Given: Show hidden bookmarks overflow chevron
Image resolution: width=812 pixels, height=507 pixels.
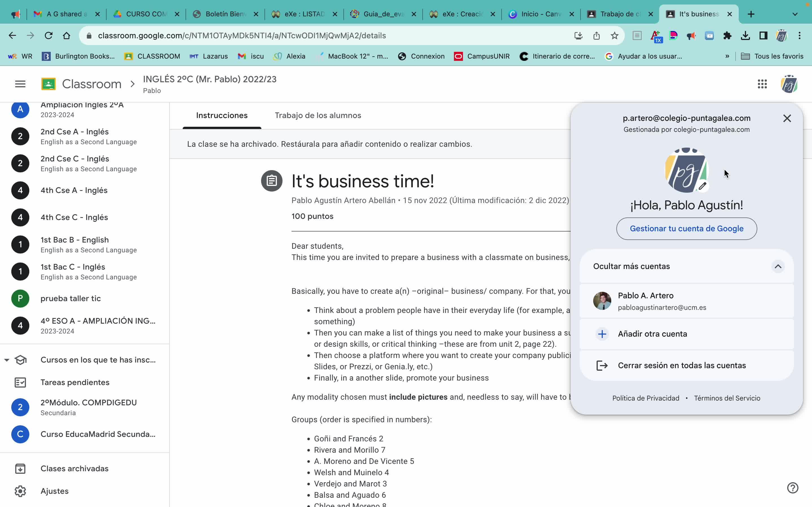Looking at the screenshot, I should 727,56.
